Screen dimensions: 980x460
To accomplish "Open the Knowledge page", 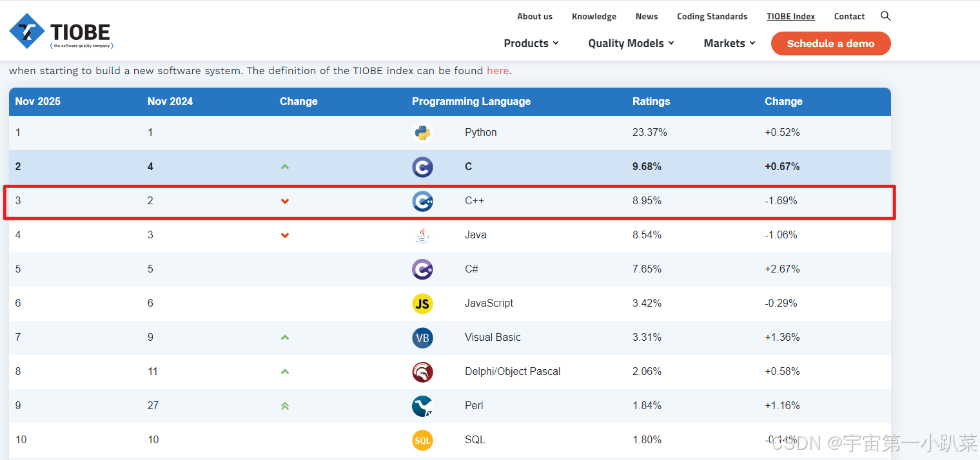I will click(594, 17).
